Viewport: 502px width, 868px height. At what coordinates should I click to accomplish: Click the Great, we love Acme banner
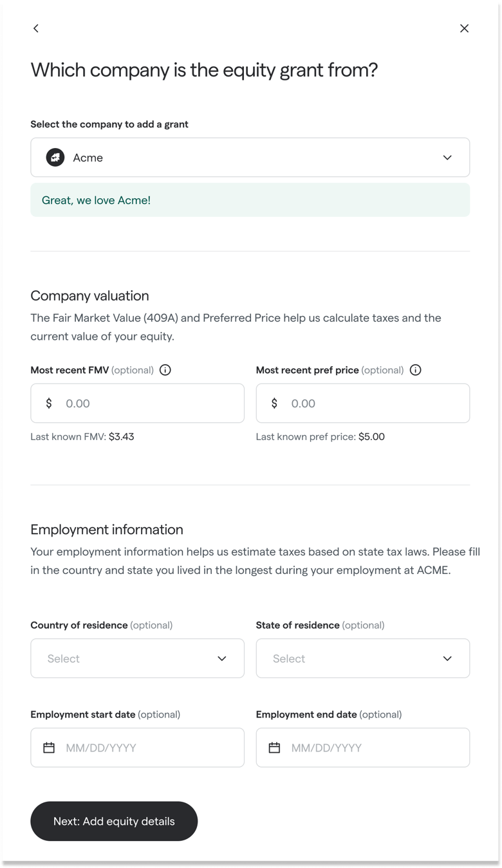click(250, 200)
